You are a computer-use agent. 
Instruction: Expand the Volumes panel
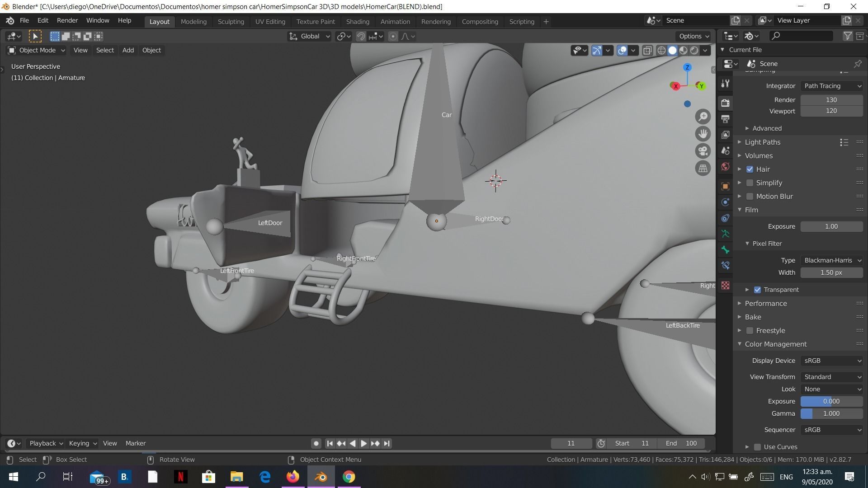[x=758, y=155]
